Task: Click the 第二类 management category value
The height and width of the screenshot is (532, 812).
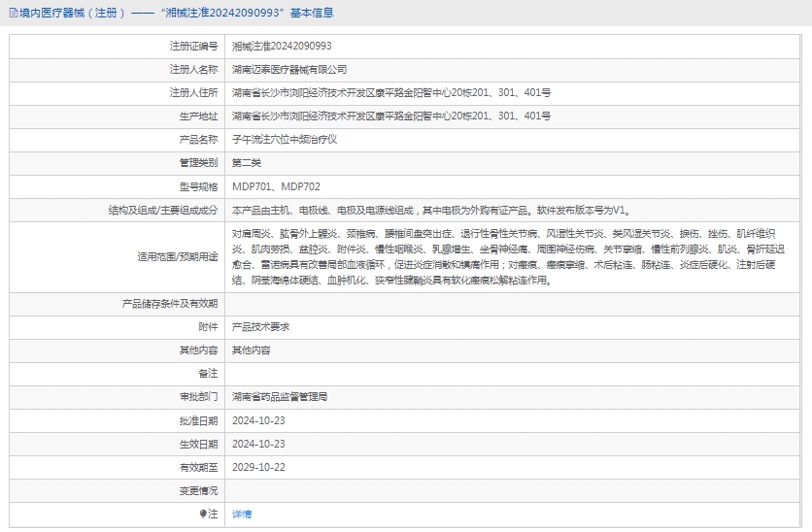Action: [247, 163]
